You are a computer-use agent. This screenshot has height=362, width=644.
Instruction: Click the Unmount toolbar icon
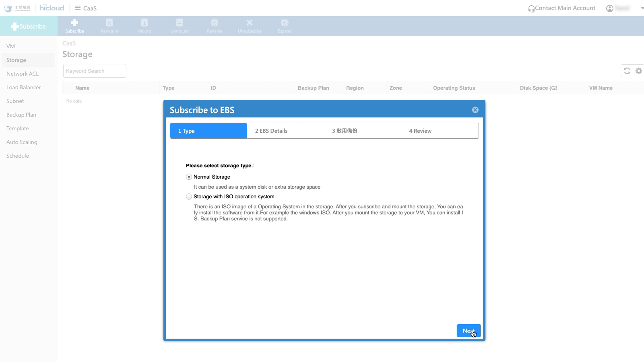(180, 23)
